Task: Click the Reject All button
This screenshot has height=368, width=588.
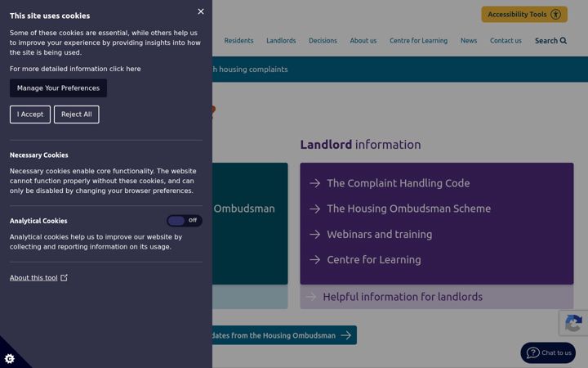Action: point(77,114)
